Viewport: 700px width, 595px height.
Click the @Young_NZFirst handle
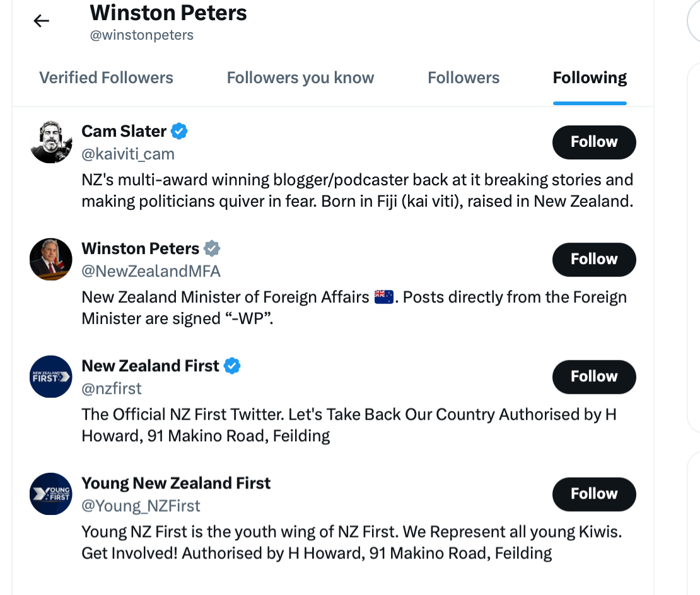(141, 505)
